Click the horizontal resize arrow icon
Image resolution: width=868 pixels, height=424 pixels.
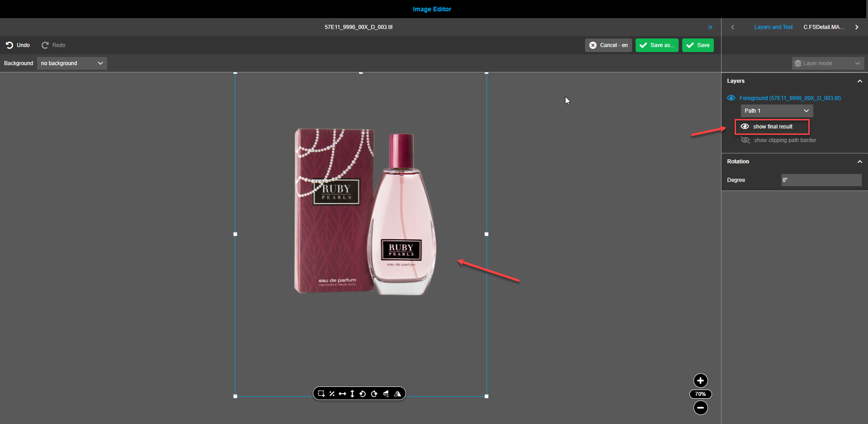click(x=343, y=393)
